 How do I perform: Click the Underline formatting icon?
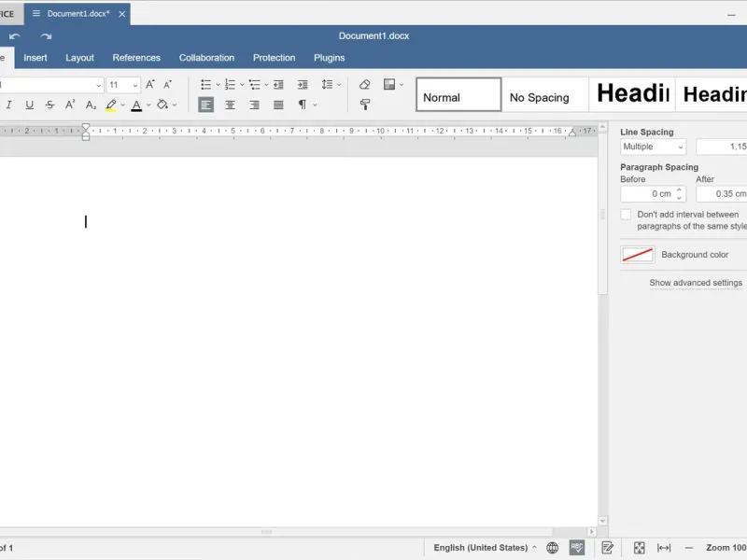tap(30, 105)
